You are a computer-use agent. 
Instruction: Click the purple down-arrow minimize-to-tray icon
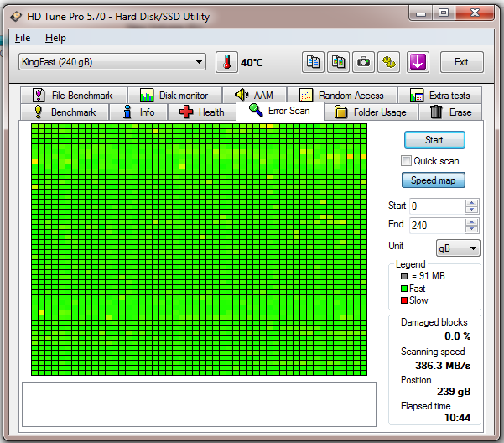pos(418,62)
